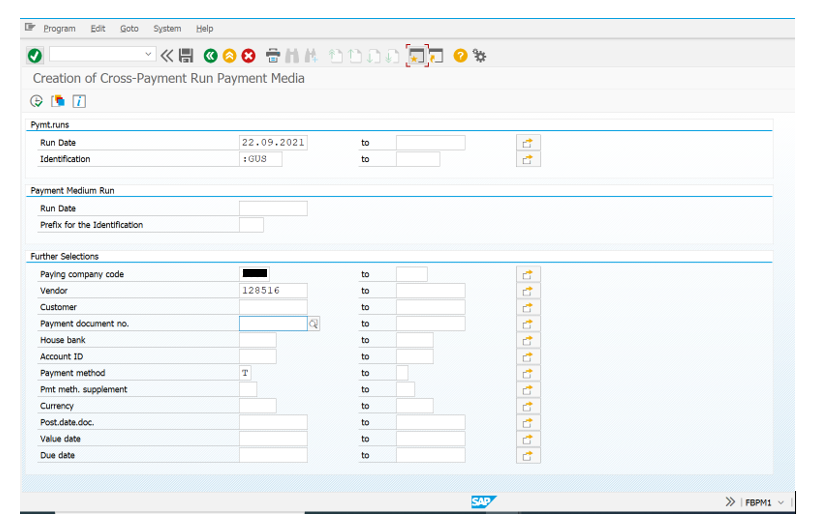825x529 pixels.
Task: Click the red Cancel icon
Action: 248,55
